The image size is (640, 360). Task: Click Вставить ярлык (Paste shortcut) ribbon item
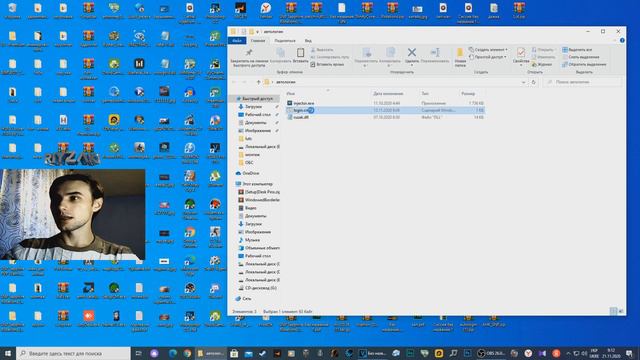pyautogui.click(x=327, y=64)
